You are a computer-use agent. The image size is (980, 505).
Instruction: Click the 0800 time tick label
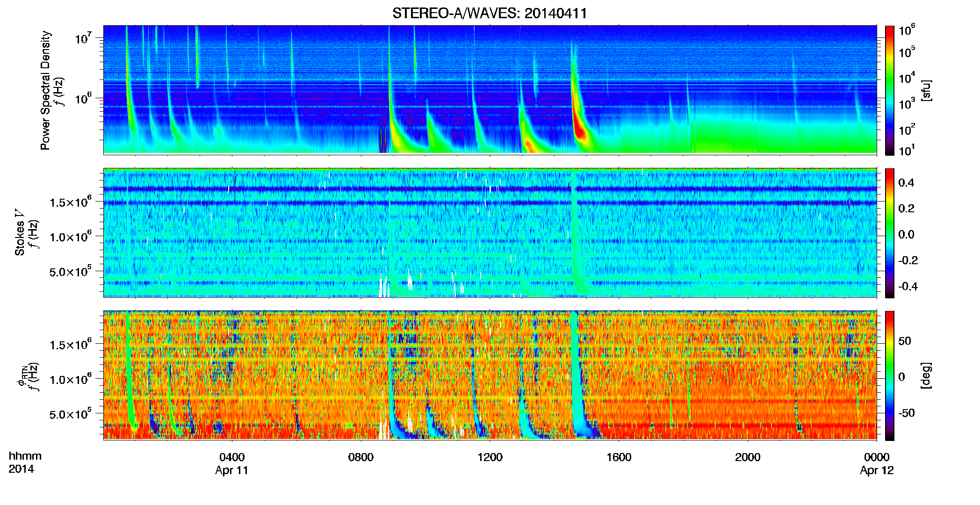(x=361, y=457)
